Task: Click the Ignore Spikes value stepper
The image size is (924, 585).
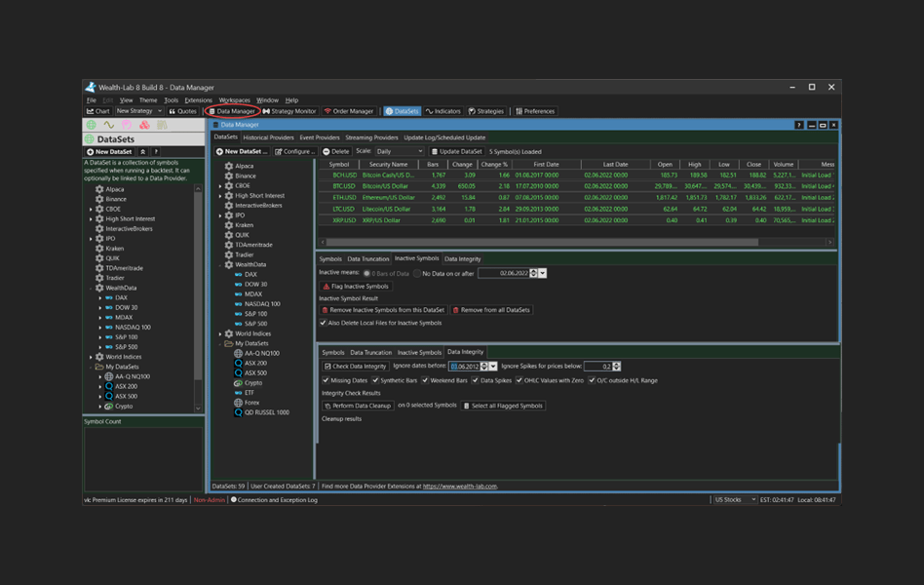Action: tap(616, 367)
